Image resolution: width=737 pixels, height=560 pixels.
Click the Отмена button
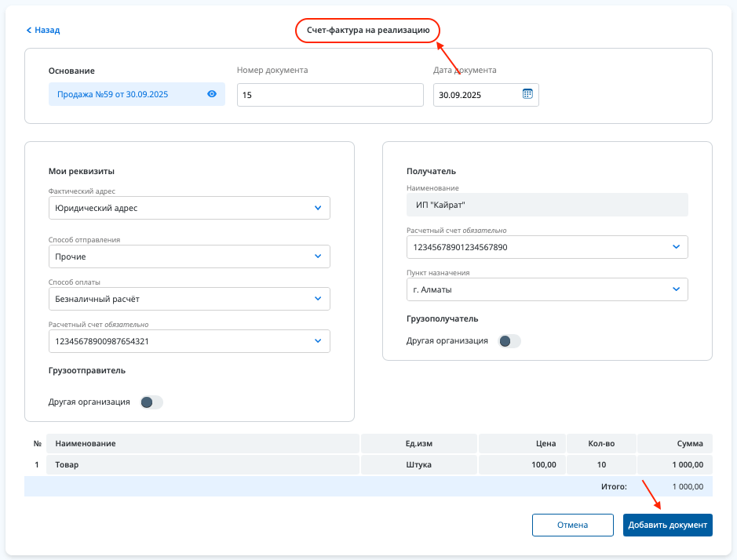coord(572,525)
